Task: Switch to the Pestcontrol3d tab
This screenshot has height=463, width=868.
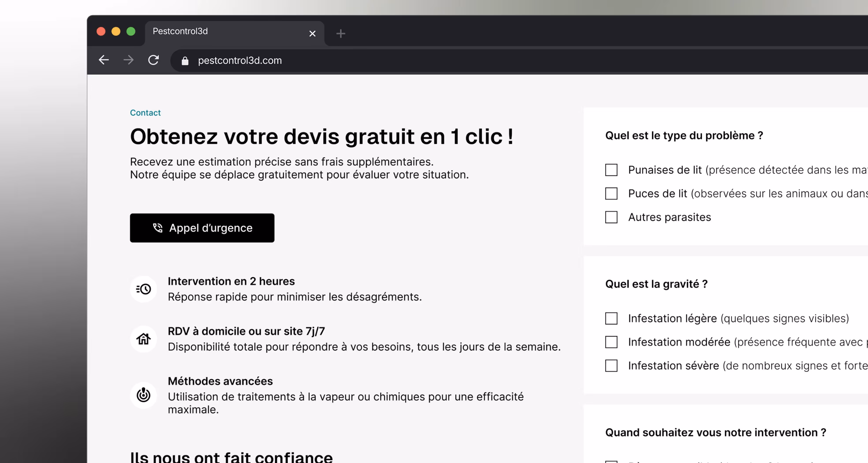Action: [222, 32]
